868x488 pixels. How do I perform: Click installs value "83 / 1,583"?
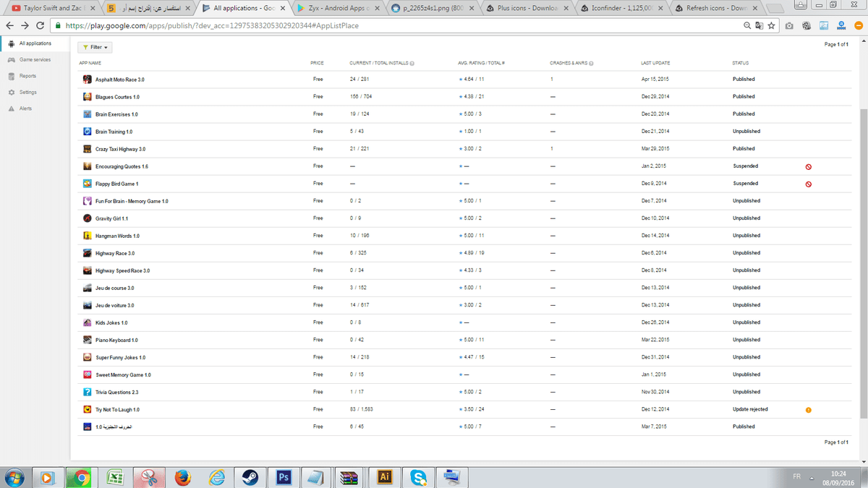(x=362, y=409)
